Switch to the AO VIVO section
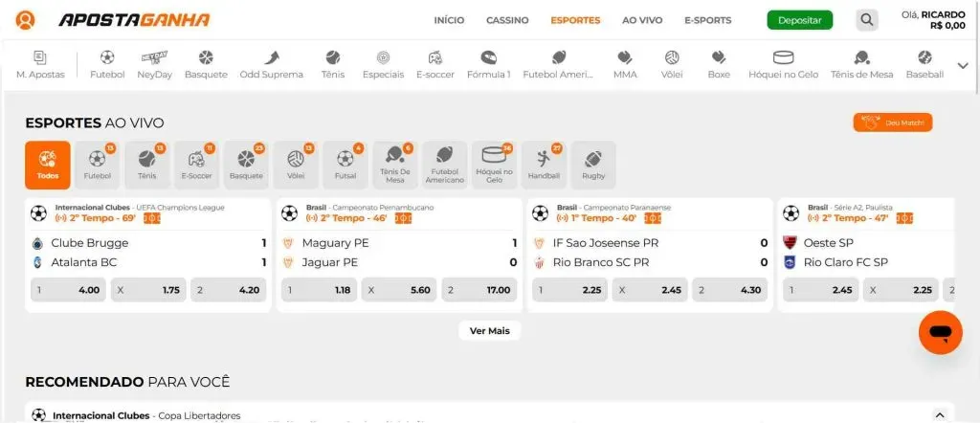The width and height of the screenshot is (980, 423). tap(642, 20)
